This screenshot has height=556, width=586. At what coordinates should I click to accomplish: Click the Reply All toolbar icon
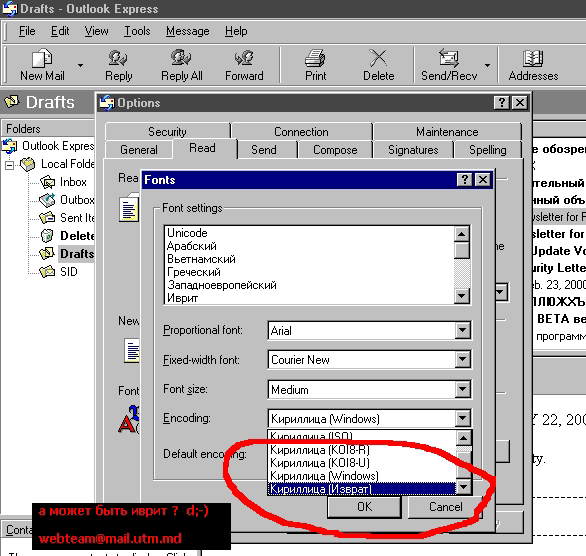tap(181, 58)
